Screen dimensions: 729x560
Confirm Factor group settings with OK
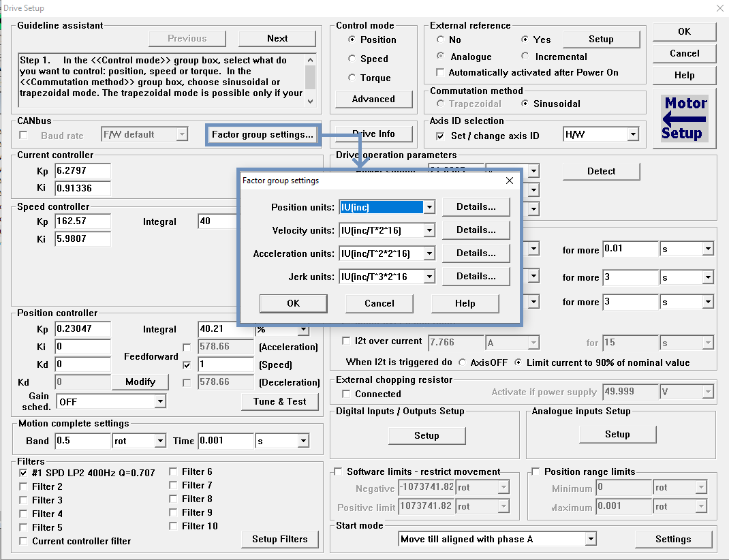294,303
